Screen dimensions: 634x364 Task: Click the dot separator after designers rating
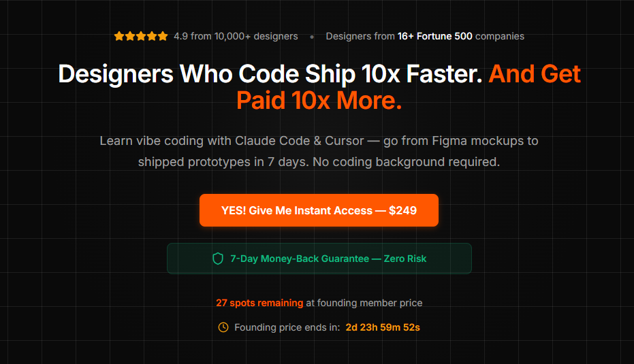[312, 37]
